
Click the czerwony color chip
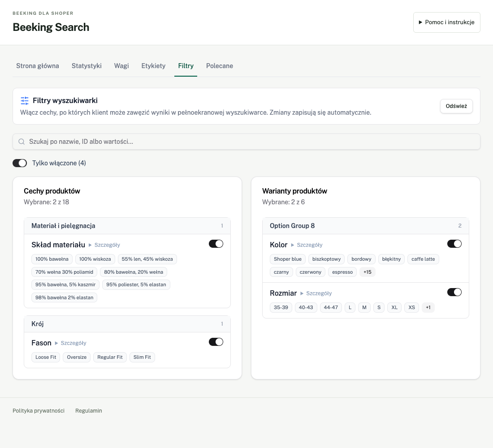(310, 272)
